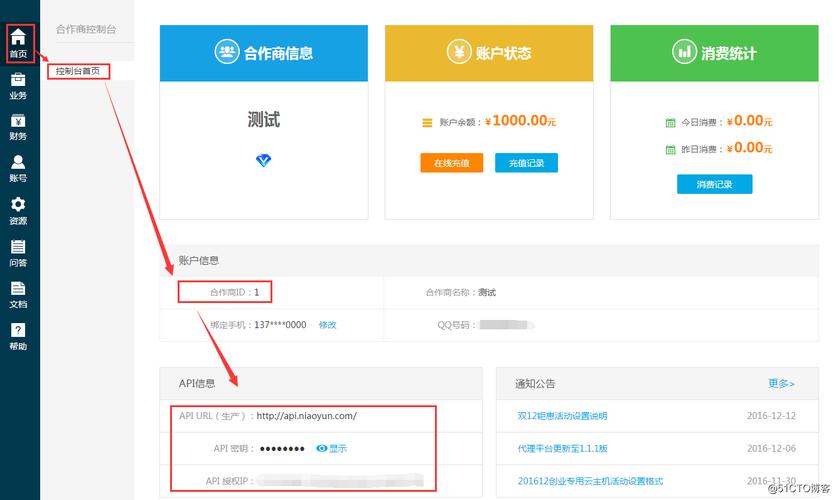This screenshot has width=836, height=500.
Task: Click the yen icon beside 账户状态
Action: tap(459, 52)
